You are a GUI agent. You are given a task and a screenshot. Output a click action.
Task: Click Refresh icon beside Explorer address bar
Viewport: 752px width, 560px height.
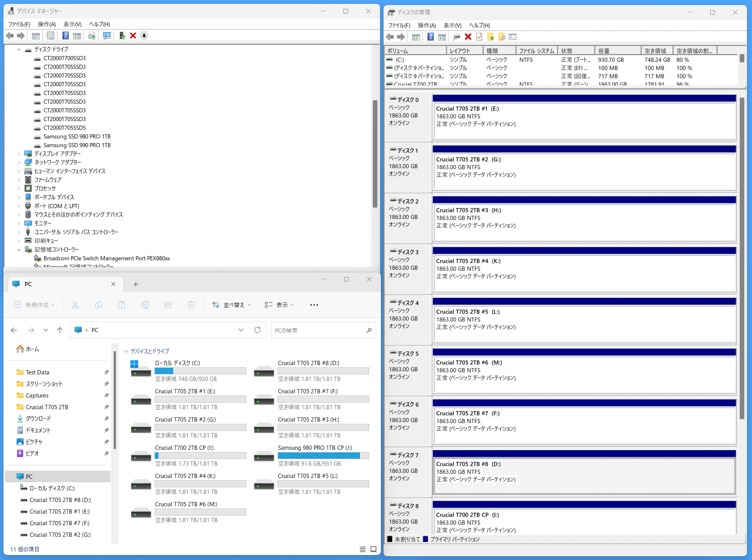257,330
